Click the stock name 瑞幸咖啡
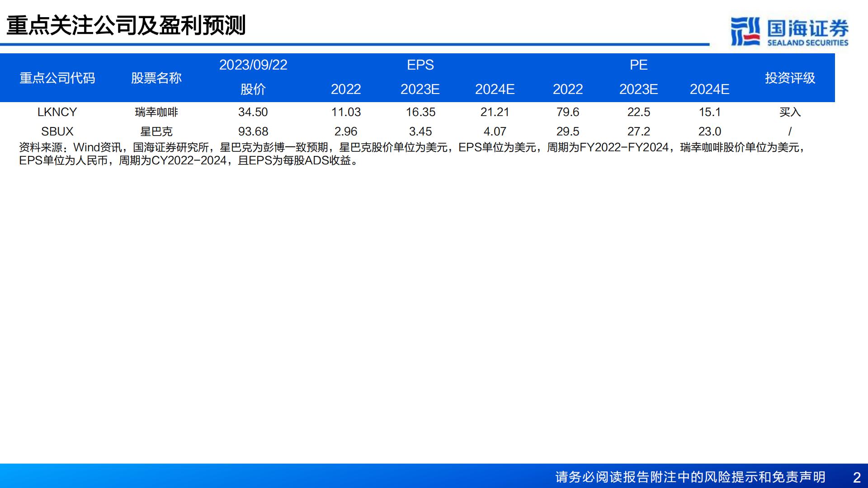This screenshot has width=868, height=488. coord(156,112)
